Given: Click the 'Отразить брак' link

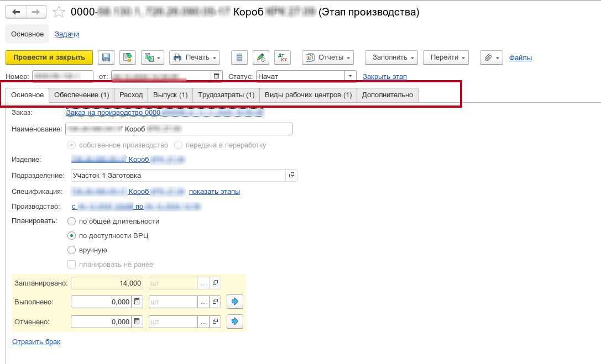Looking at the screenshot, I should coord(36,342).
